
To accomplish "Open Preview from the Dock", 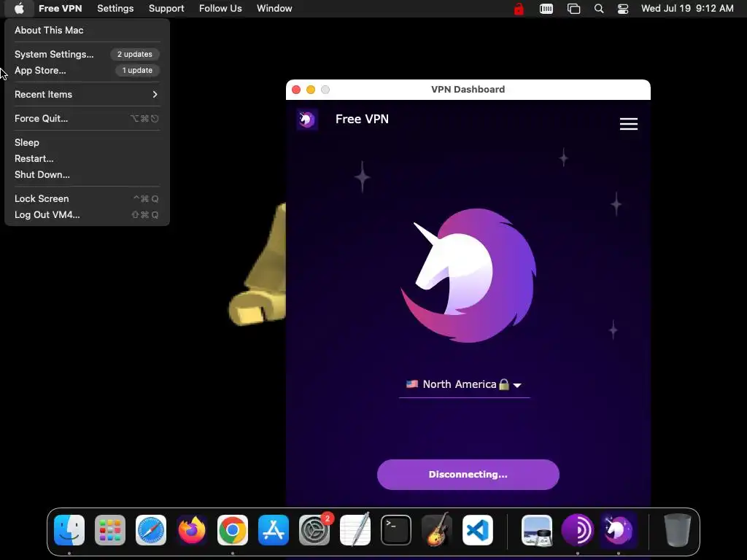I will (537, 530).
